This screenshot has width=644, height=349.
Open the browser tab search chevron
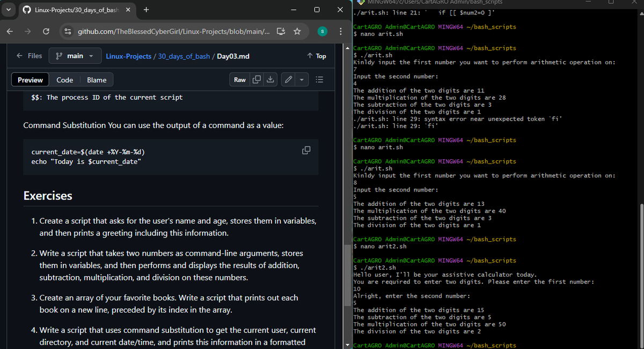pos(8,9)
